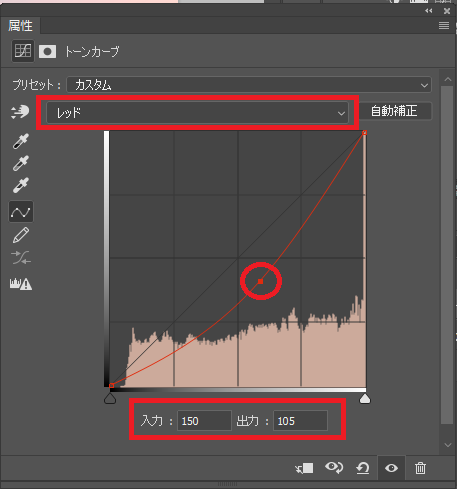Pick the black point eyedropper

point(20,141)
